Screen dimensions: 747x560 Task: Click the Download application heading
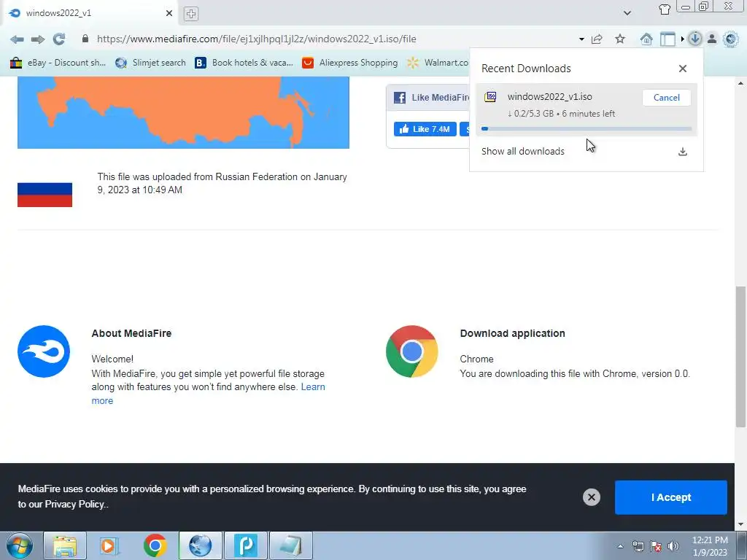513,333
